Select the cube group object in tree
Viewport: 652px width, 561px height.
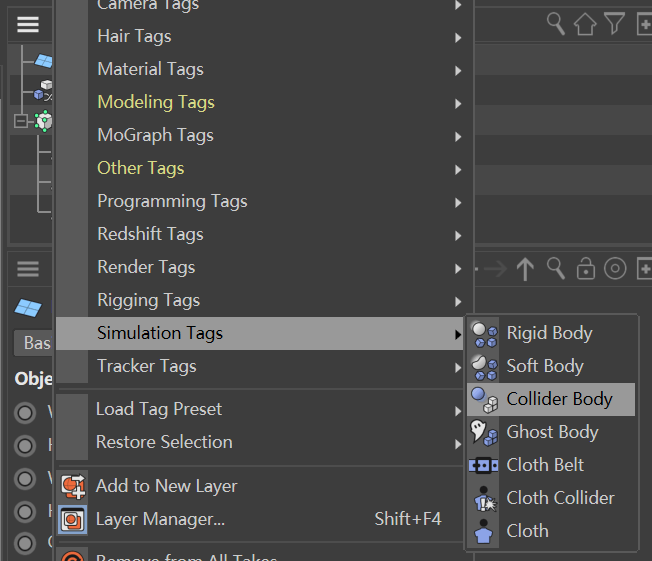click(44, 91)
